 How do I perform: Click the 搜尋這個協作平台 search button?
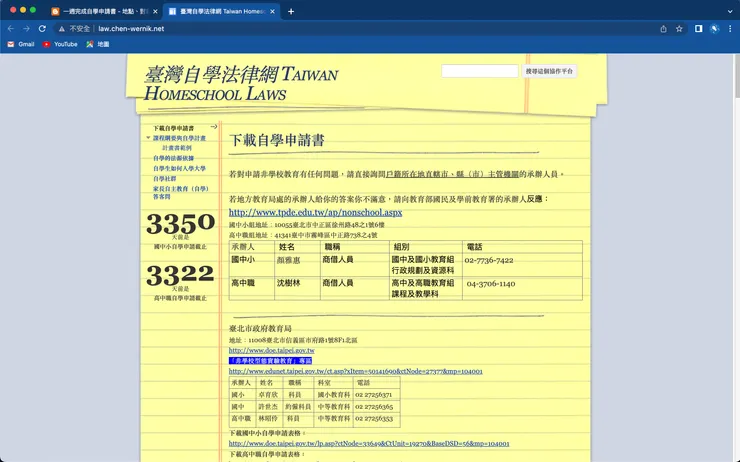coord(549,71)
